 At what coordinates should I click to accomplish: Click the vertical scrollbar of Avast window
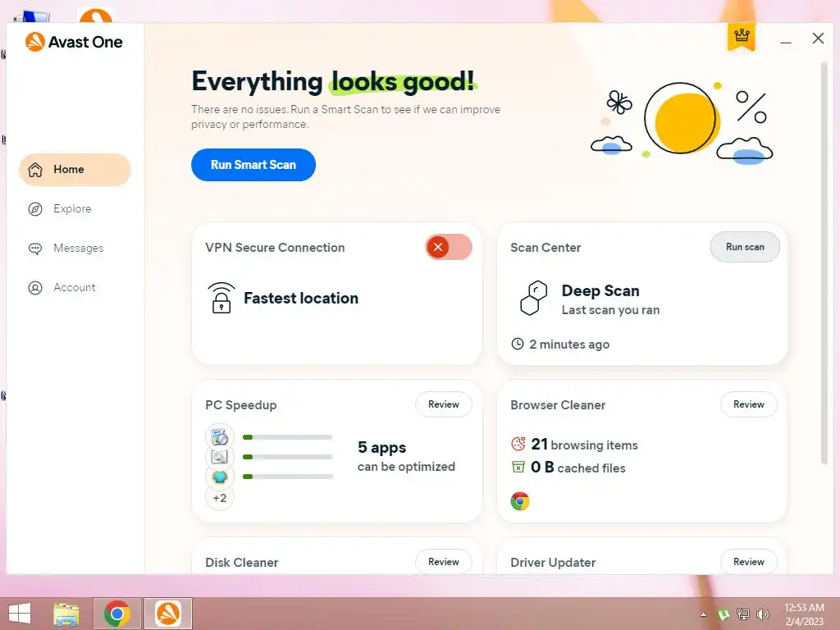click(824, 262)
